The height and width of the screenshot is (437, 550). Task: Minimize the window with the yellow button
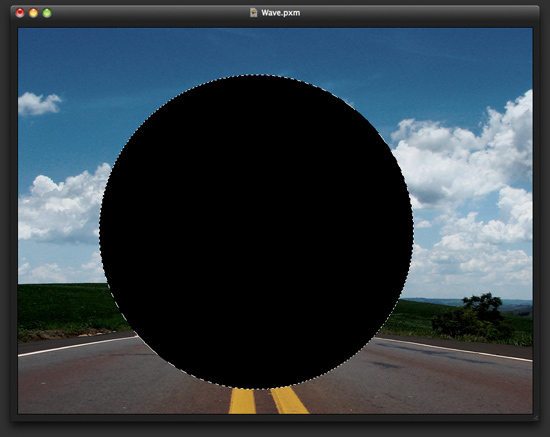coord(33,13)
